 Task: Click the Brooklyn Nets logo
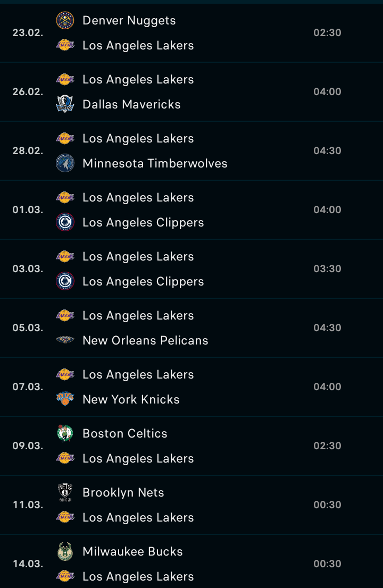(65, 492)
